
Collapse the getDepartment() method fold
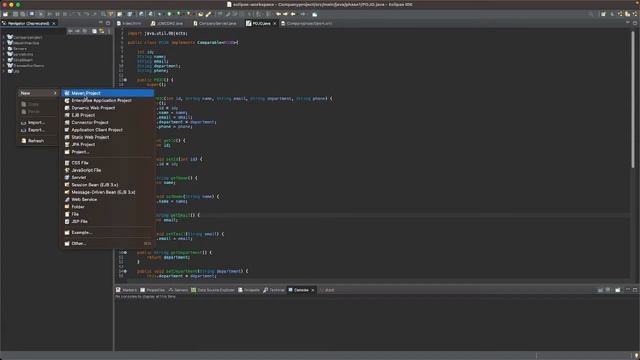click(x=125, y=253)
